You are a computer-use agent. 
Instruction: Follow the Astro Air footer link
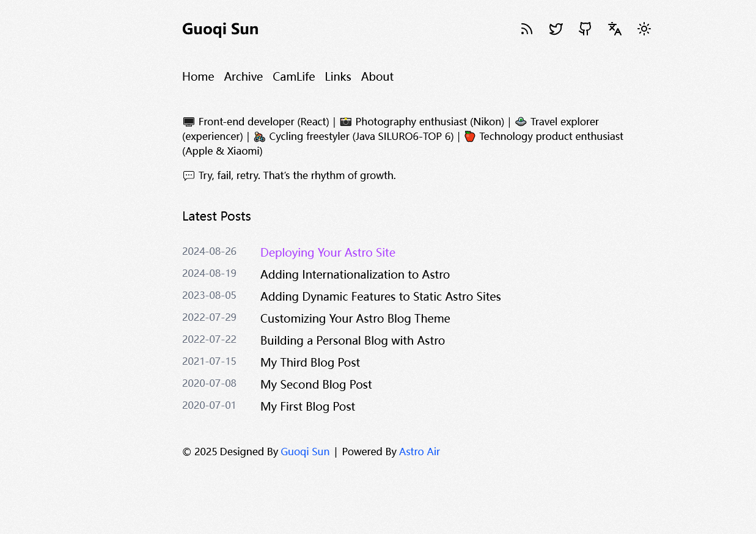click(419, 452)
